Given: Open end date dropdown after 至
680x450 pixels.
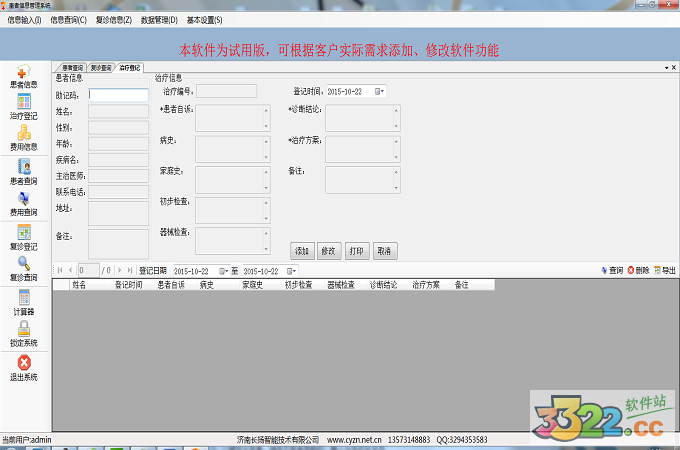Looking at the screenshot, I should [291, 271].
